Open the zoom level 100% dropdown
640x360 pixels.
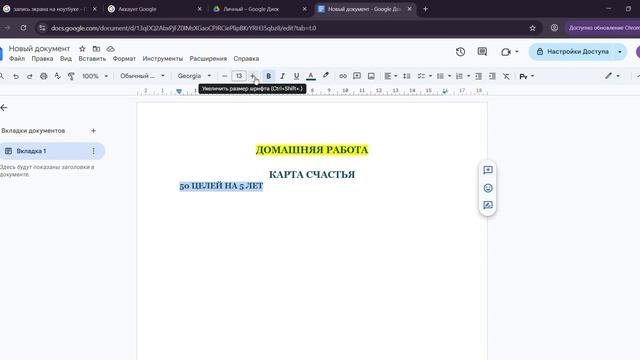click(95, 76)
